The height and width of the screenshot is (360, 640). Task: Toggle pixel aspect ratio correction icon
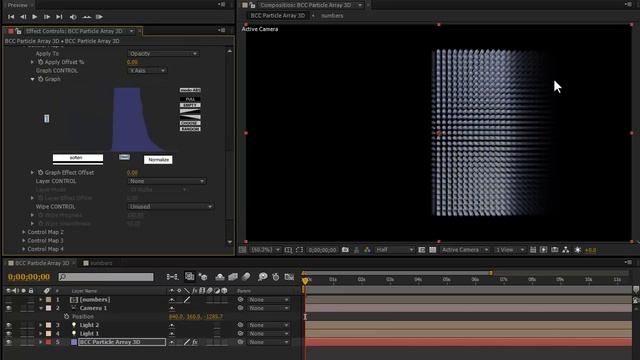click(533, 250)
